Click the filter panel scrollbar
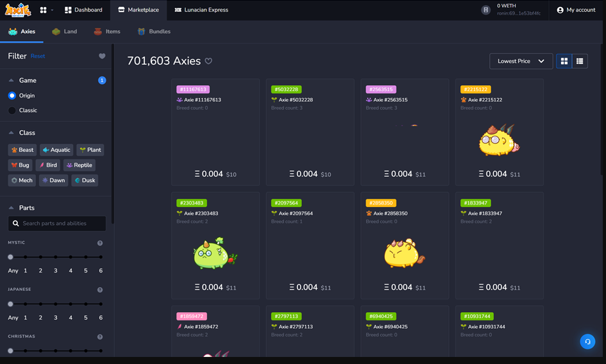The height and width of the screenshot is (364, 606). 112,134
